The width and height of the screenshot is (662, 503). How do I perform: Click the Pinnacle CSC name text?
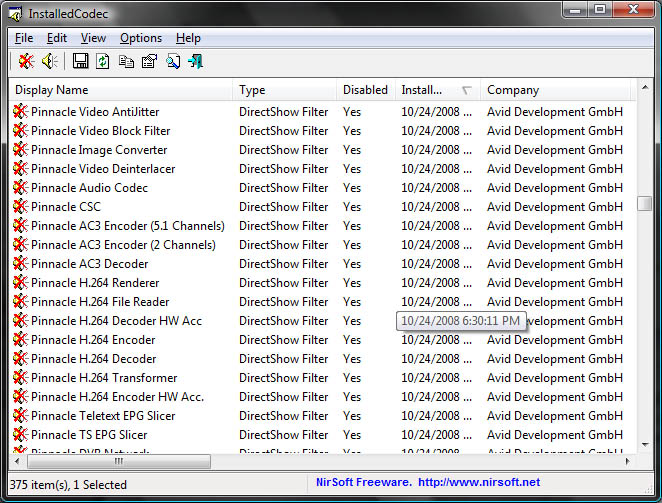(66, 207)
